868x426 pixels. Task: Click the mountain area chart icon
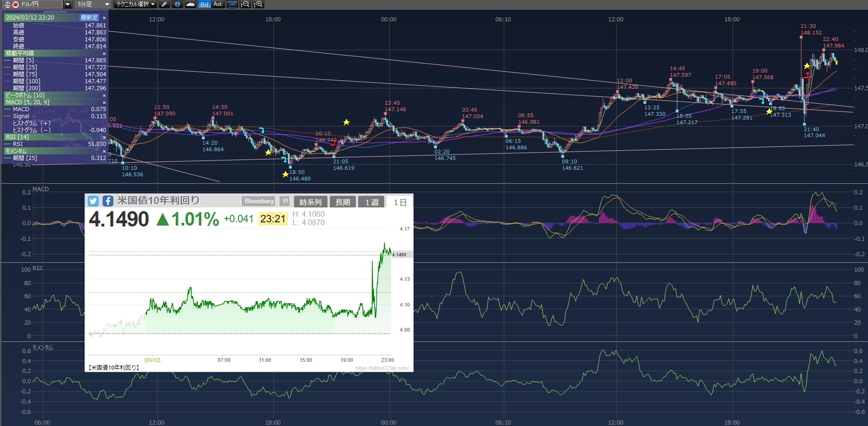pos(190,4)
